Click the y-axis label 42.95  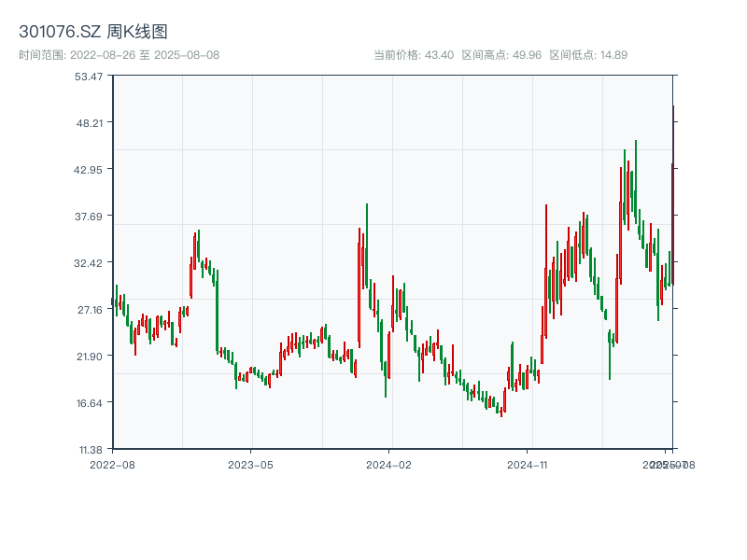[x=88, y=170]
